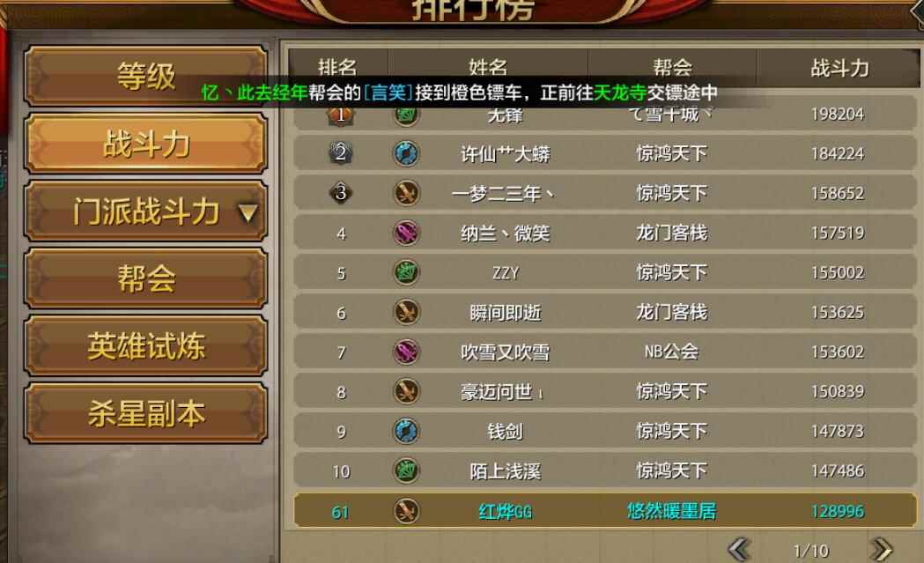Open the 杀星副本 ranking tab
This screenshot has height=563, width=924.
(145, 413)
